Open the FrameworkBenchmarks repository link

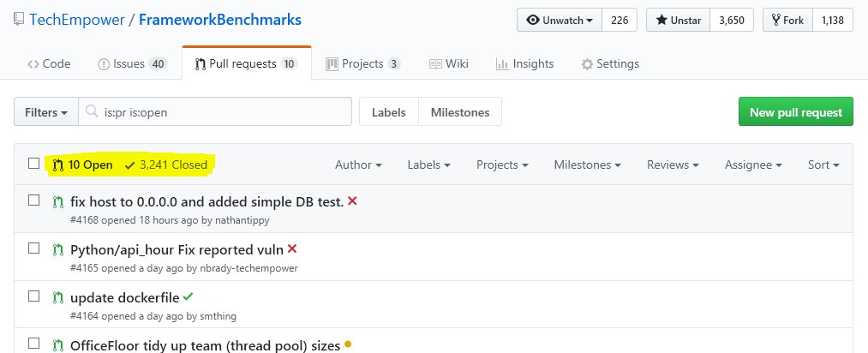[219, 20]
